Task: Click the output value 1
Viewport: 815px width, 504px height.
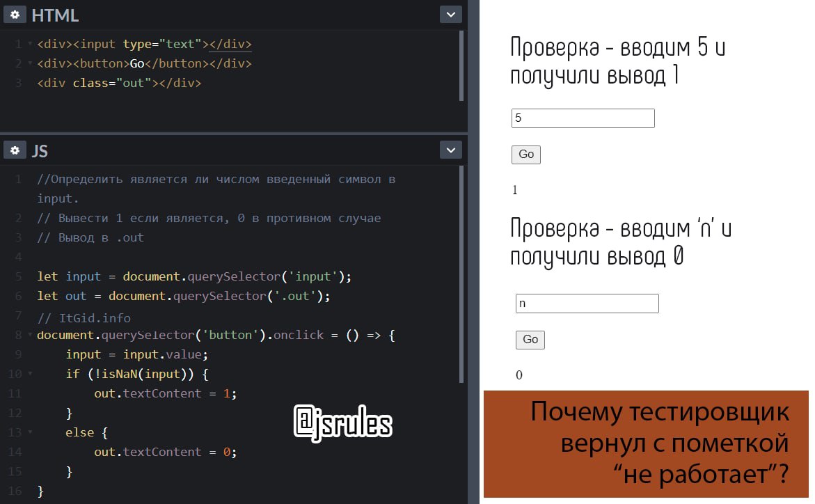Action: coord(514,190)
